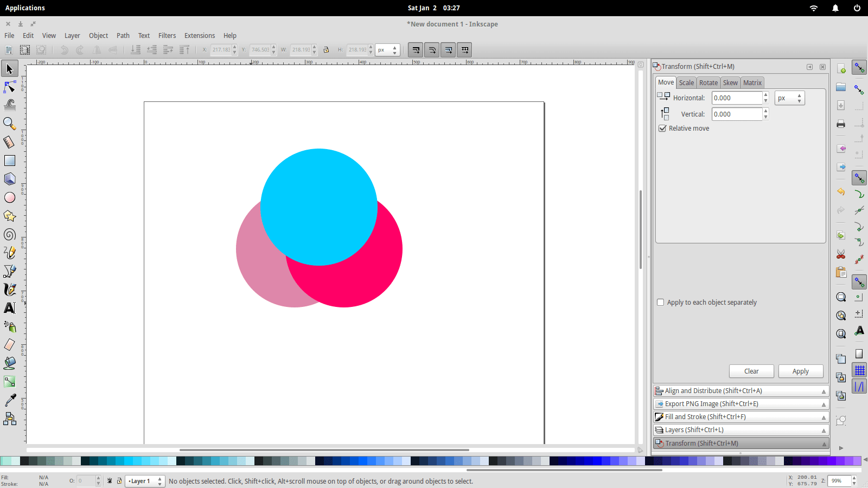Toggle the Relative move checkbox
Screen dimensions: 868x488
pos(662,128)
